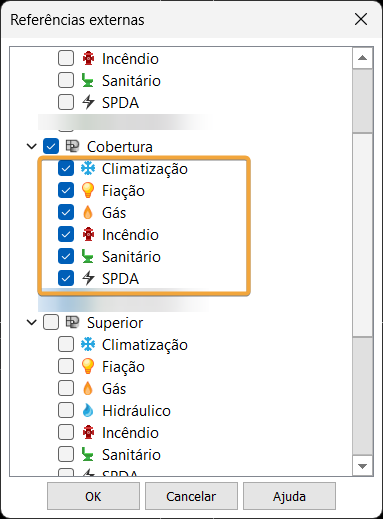Confirm with the OK button
Image resolution: width=383 pixels, height=519 pixels.
(x=93, y=496)
